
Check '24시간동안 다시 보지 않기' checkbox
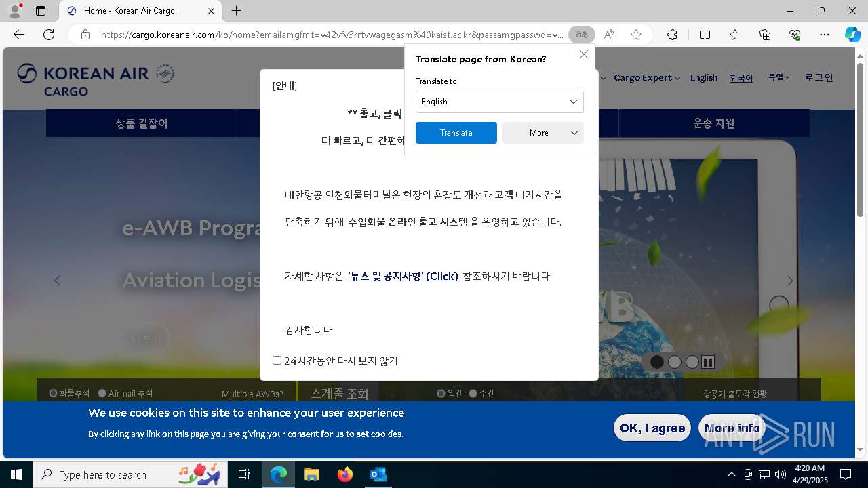click(277, 361)
